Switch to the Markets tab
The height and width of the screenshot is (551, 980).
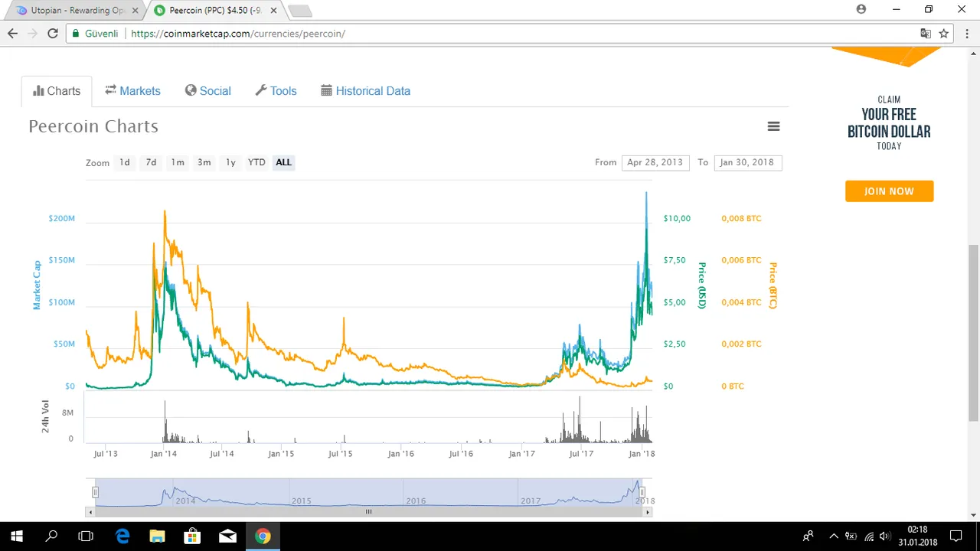(132, 91)
